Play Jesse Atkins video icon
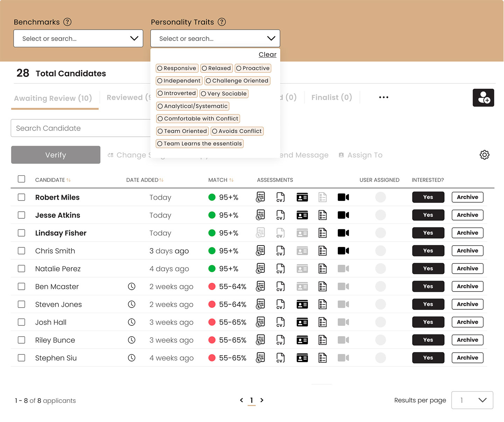The image size is (504, 422). click(343, 215)
